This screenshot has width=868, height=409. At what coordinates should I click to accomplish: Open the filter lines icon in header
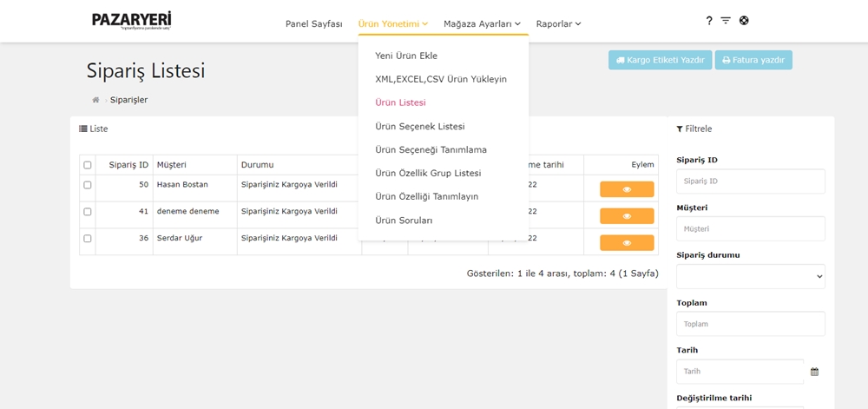tap(726, 21)
